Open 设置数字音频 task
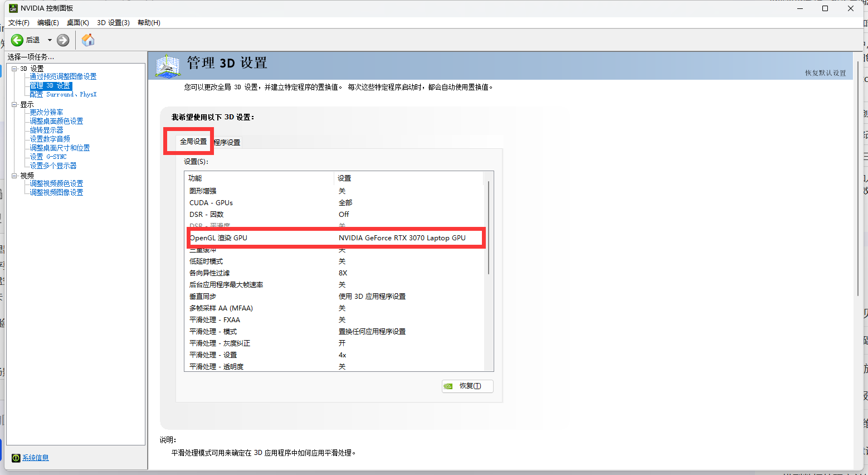The height and width of the screenshot is (475, 868). [50, 139]
